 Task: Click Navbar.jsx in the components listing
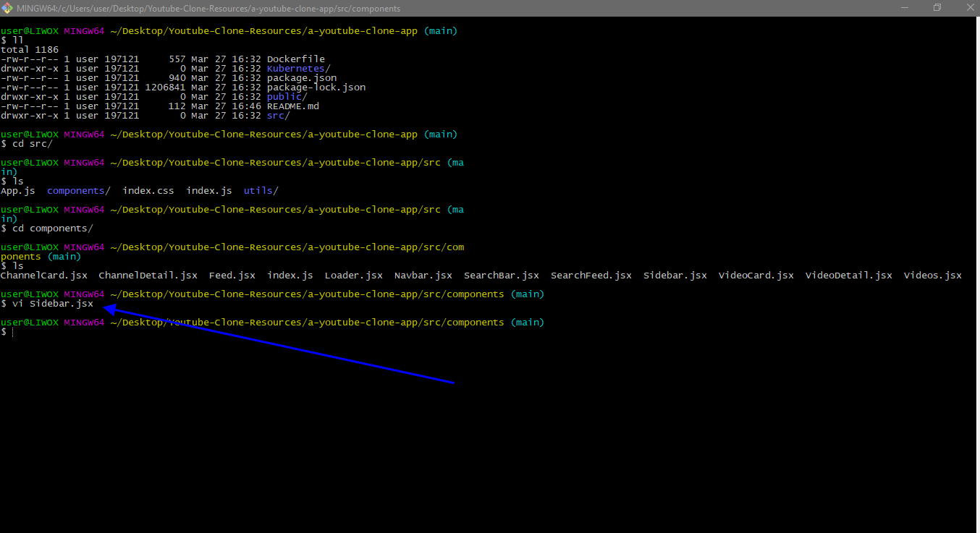coord(423,276)
